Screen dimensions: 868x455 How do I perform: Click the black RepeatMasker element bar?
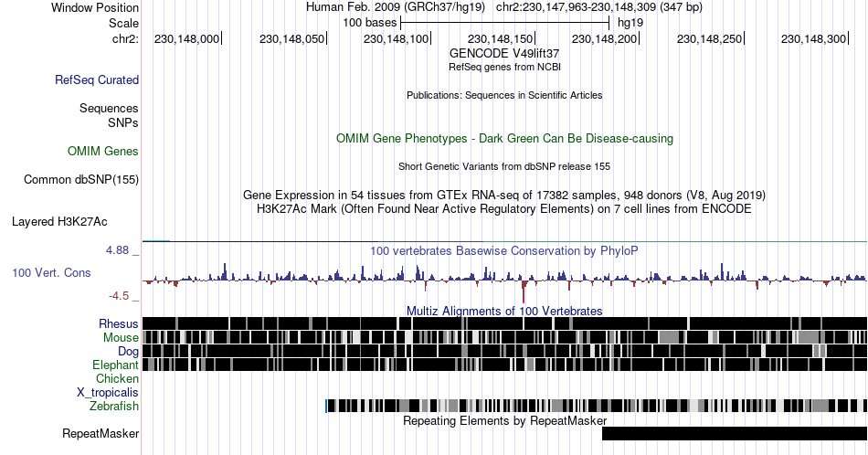pos(735,433)
